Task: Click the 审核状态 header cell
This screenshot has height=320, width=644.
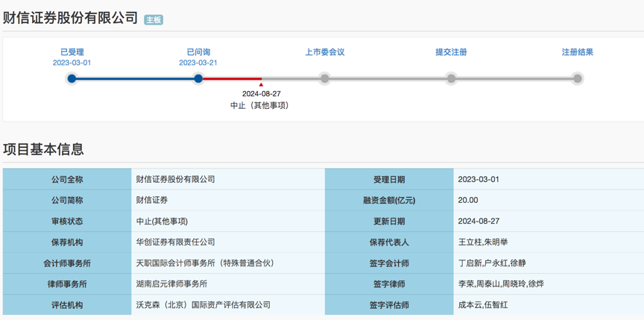Action: pyautogui.click(x=67, y=222)
